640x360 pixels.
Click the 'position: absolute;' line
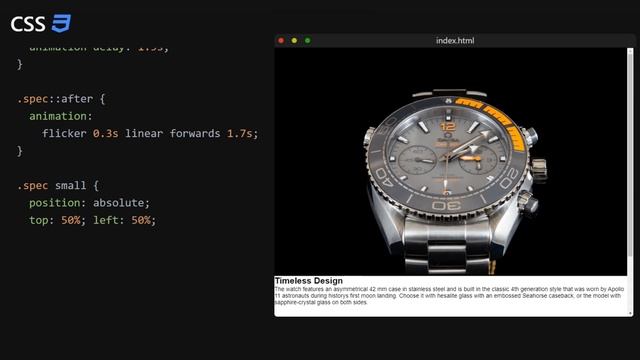point(89,203)
